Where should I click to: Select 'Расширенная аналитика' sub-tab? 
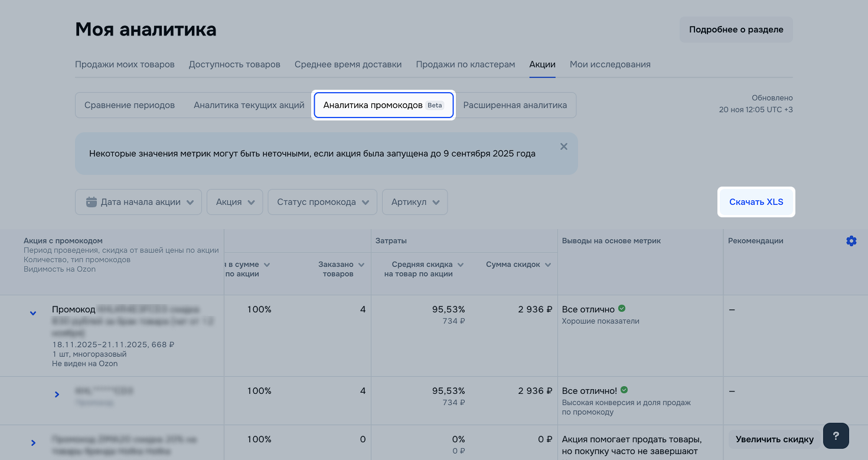515,105
